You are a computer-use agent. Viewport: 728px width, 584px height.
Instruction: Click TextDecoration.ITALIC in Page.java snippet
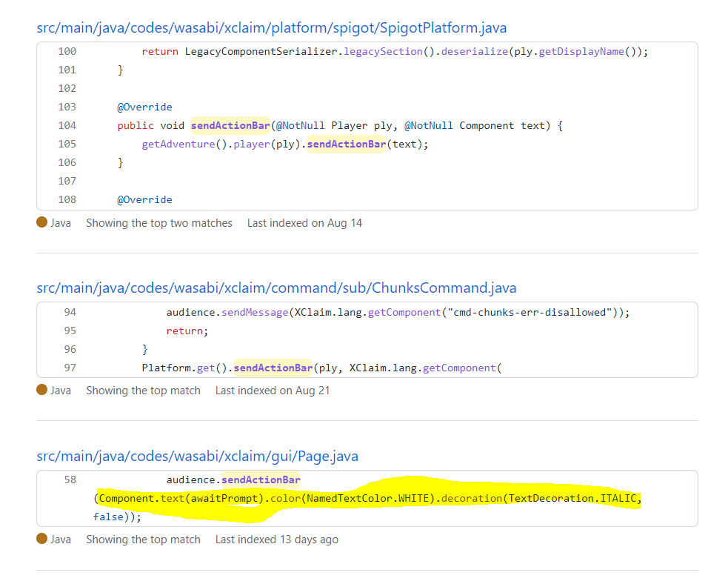pyautogui.click(x=572, y=499)
